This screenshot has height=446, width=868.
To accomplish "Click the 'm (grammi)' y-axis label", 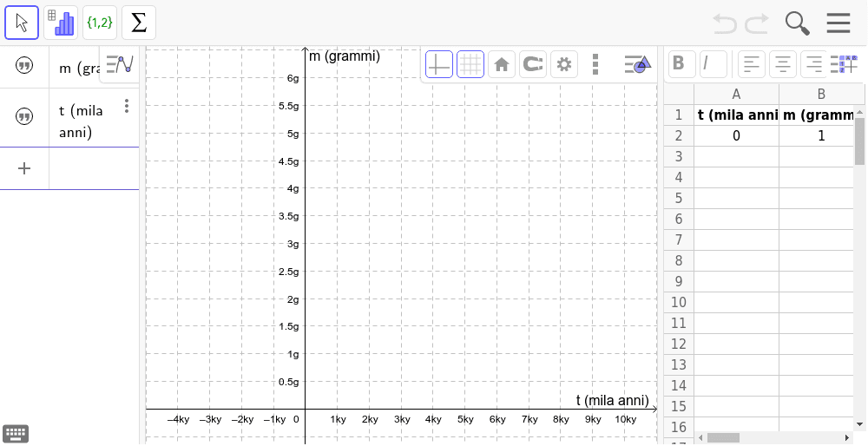I will point(345,56).
